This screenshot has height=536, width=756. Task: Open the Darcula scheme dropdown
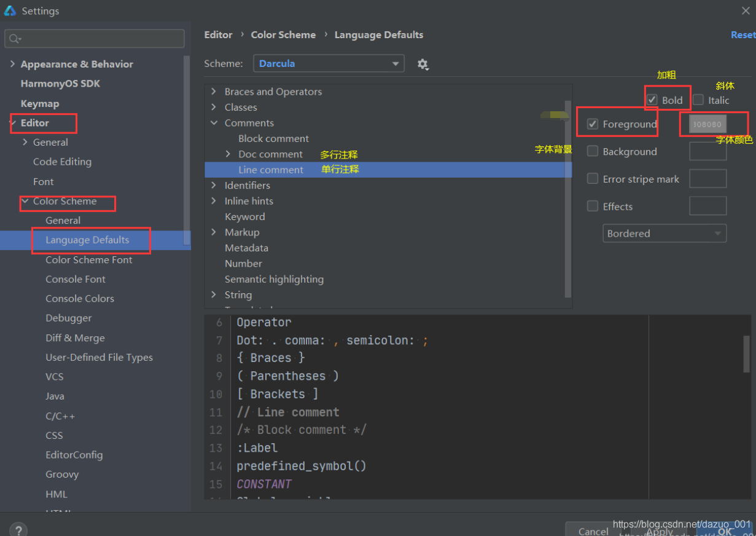pyautogui.click(x=329, y=63)
